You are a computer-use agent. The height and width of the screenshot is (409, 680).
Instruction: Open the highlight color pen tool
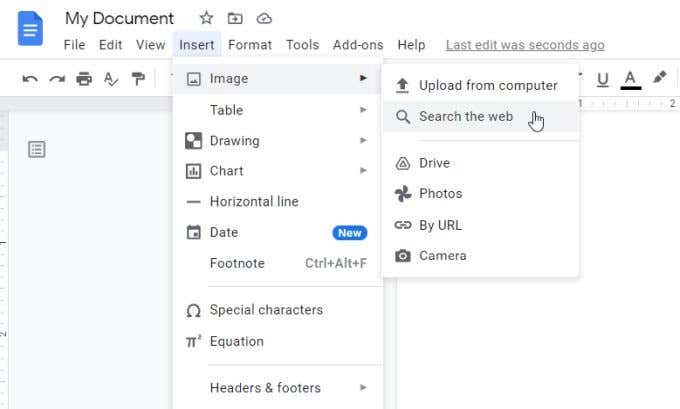[x=659, y=78]
